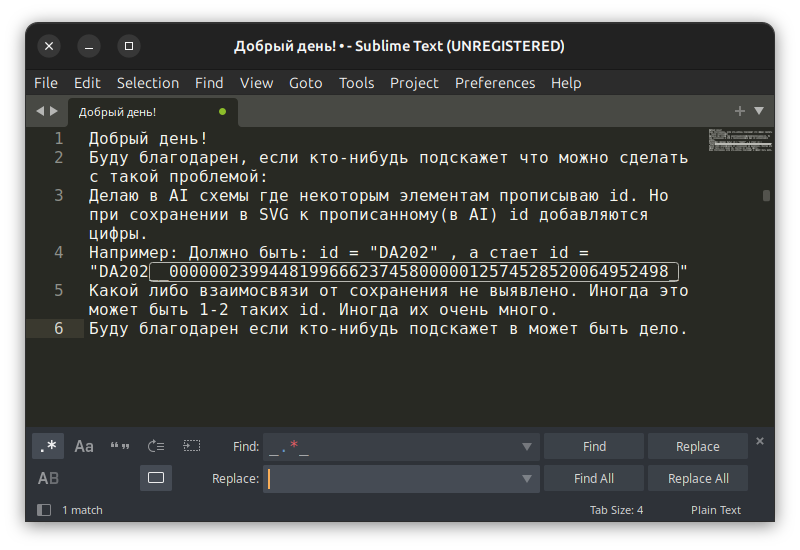The width and height of the screenshot is (800, 550).
Task: Close the Sublime Text window
Action: (x=49, y=46)
